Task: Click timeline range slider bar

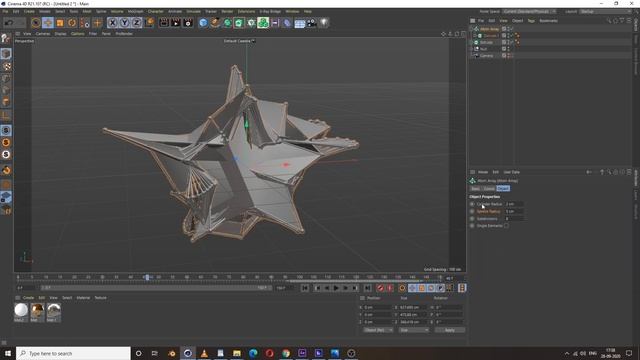Action: pyautogui.click(x=156, y=288)
